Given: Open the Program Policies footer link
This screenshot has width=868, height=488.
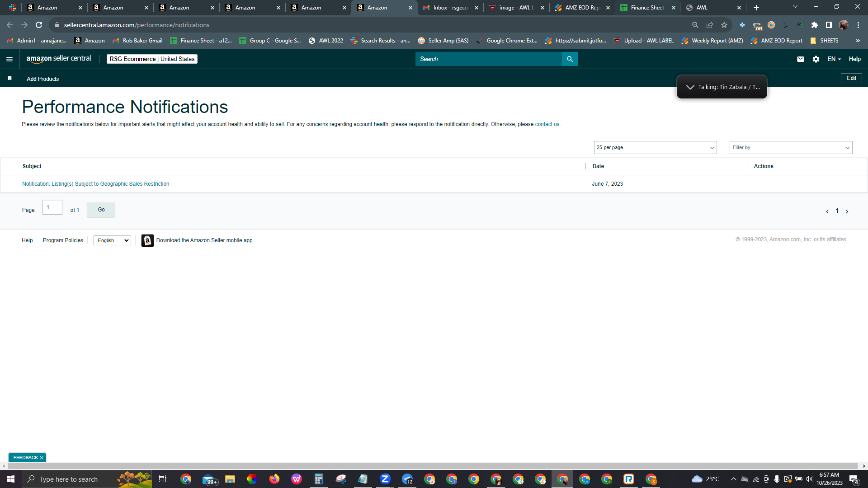Looking at the screenshot, I should [63, 240].
